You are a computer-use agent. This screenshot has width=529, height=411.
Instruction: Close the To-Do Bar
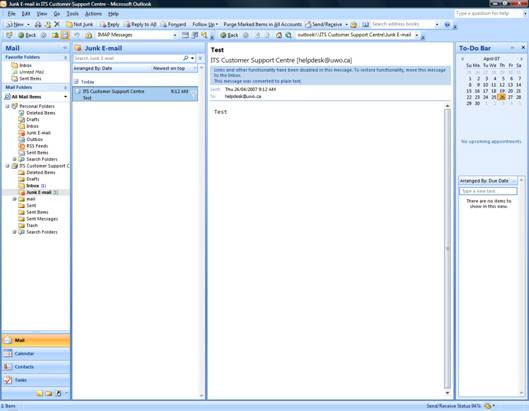coord(523,48)
